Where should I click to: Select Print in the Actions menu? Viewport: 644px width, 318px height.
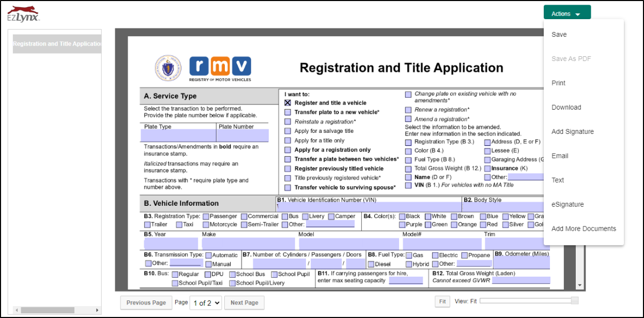point(559,83)
